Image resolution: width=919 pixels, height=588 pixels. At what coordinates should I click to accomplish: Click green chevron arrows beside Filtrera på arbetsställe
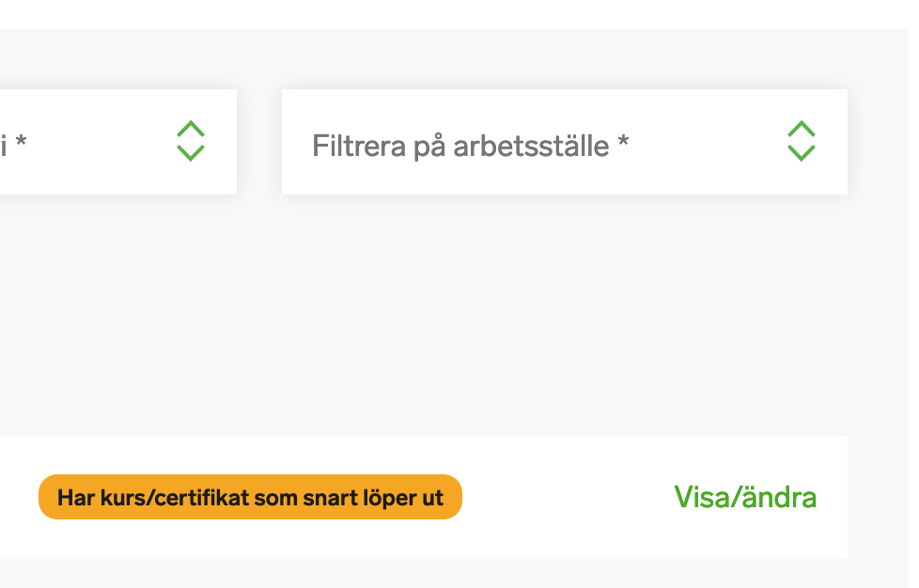pyautogui.click(x=802, y=141)
